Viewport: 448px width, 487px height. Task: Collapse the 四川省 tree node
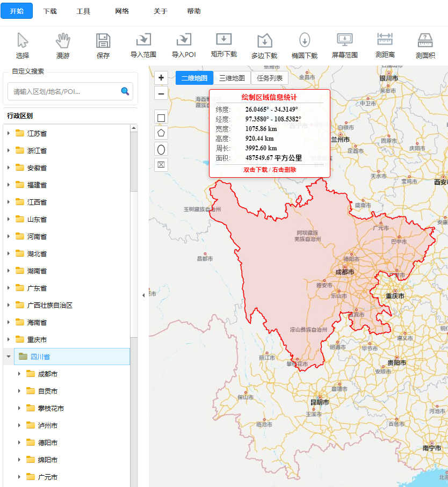(x=9, y=357)
